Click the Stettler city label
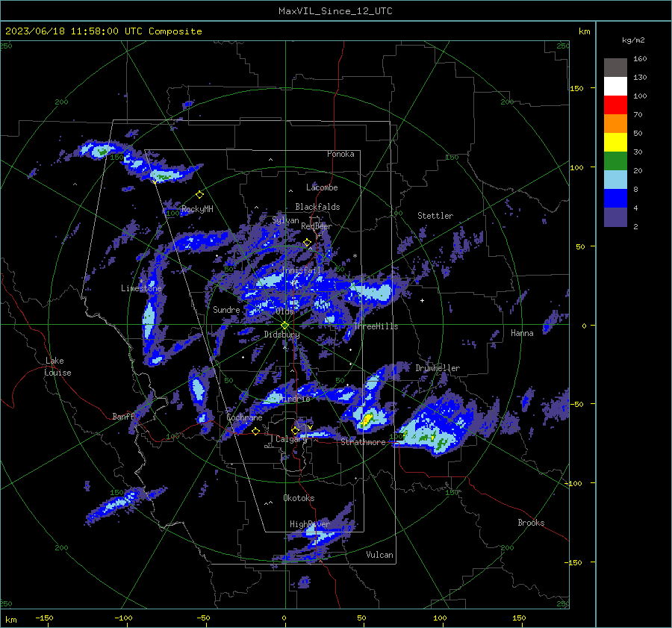This screenshot has width=672, height=628. pyautogui.click(x=435, y=216)
